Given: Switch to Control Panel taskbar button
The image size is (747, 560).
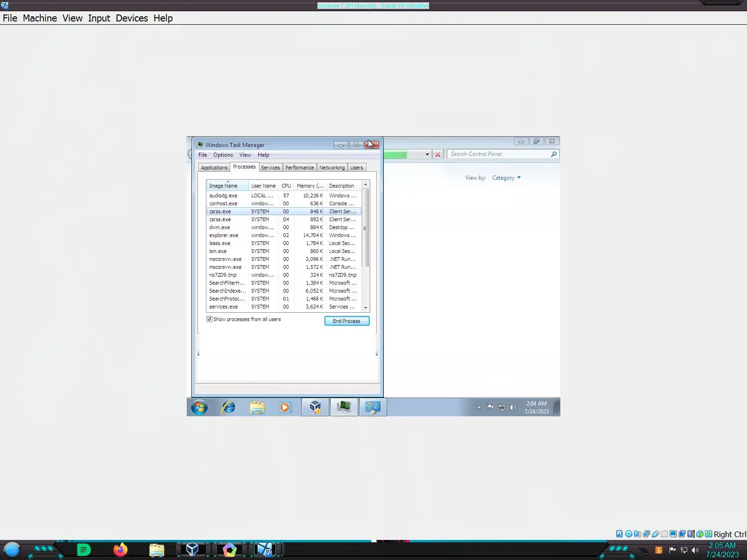Looking at the screenshot, I should [x=373, y=407].
